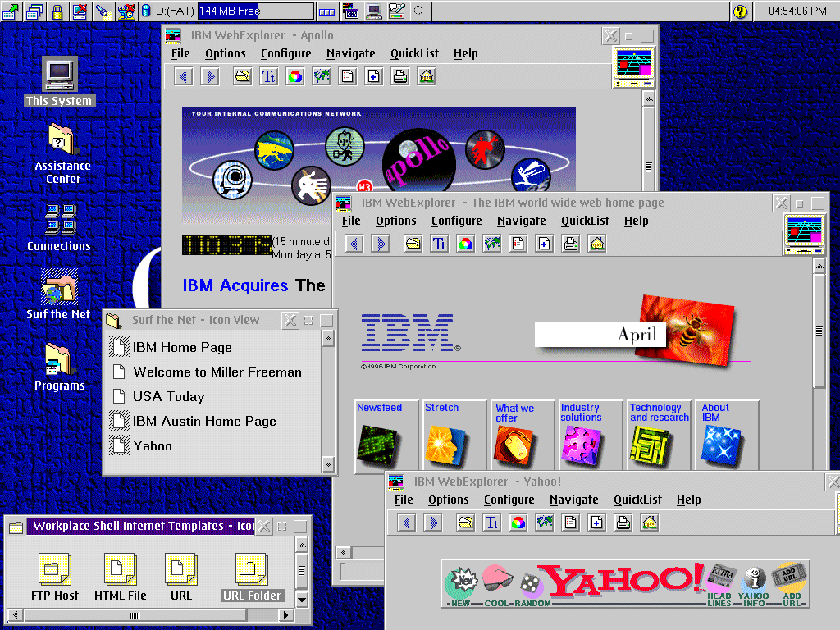This screenshot has width=840, height=630.
Task: Select the URL template icon
Action: pyautogui.click(x=181, y=577)
